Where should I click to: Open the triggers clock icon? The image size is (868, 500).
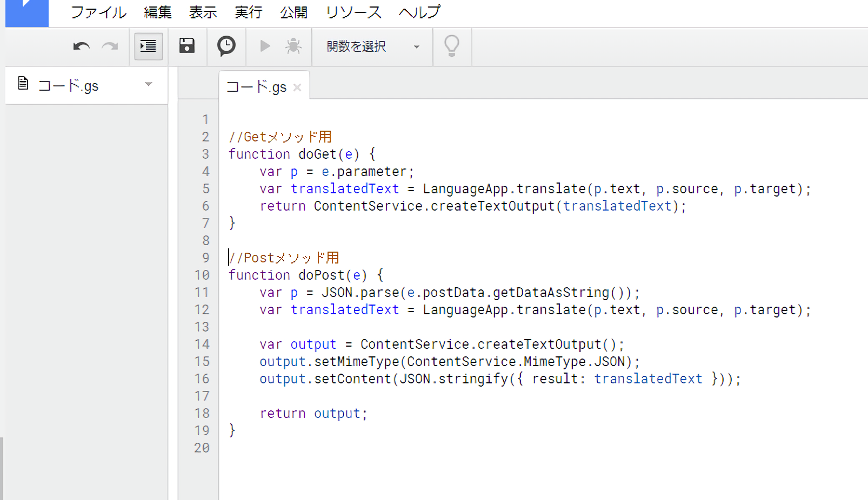point(226,46)
